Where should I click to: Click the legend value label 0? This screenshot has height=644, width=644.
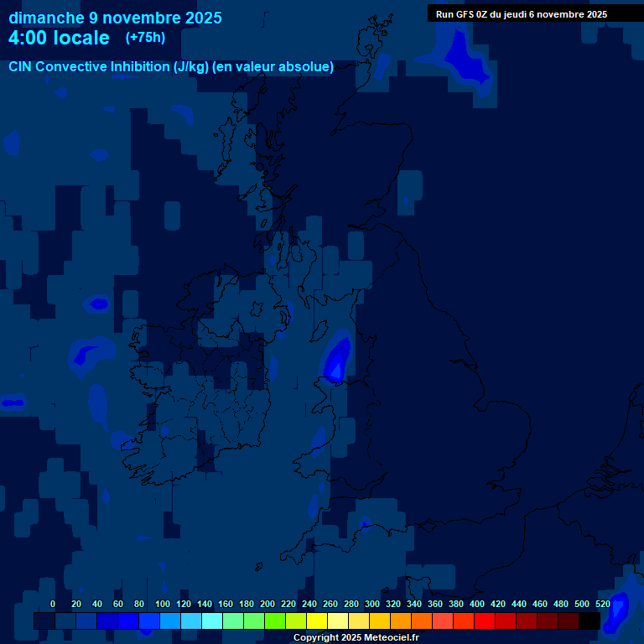click(53, 604)
